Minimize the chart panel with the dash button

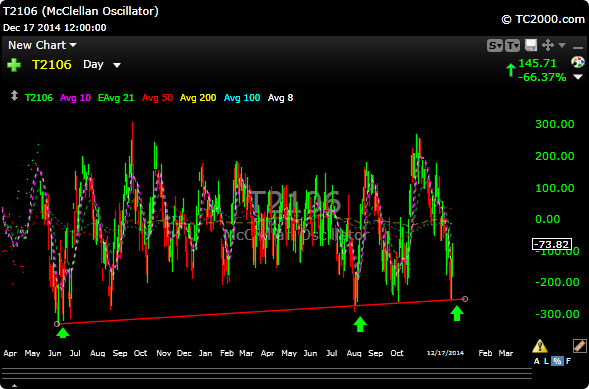tap(577, 47)
